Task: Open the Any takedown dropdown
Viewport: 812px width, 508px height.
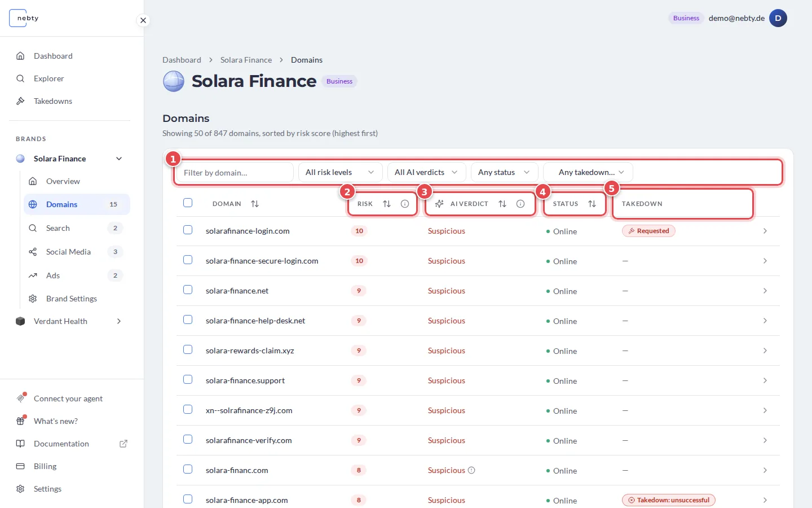Action: [588, 172]
